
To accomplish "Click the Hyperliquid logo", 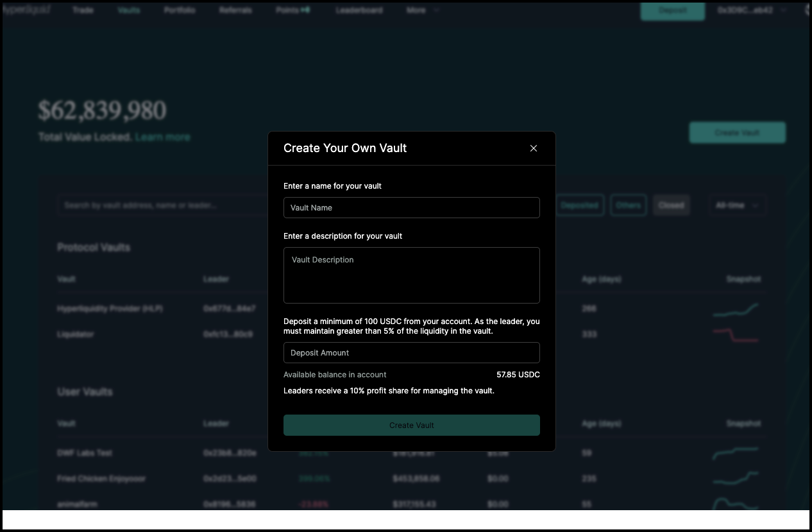I will 27,10.
